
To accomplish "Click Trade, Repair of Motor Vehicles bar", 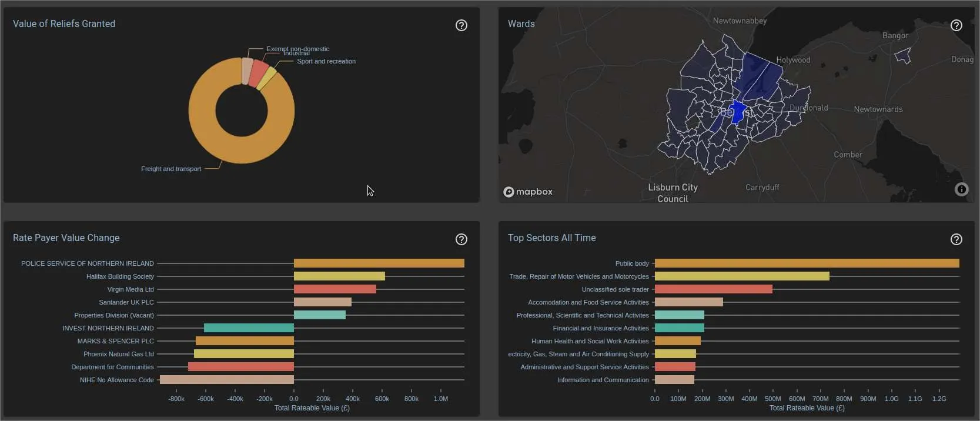I will pyautogui.click(x=742, y=276).
